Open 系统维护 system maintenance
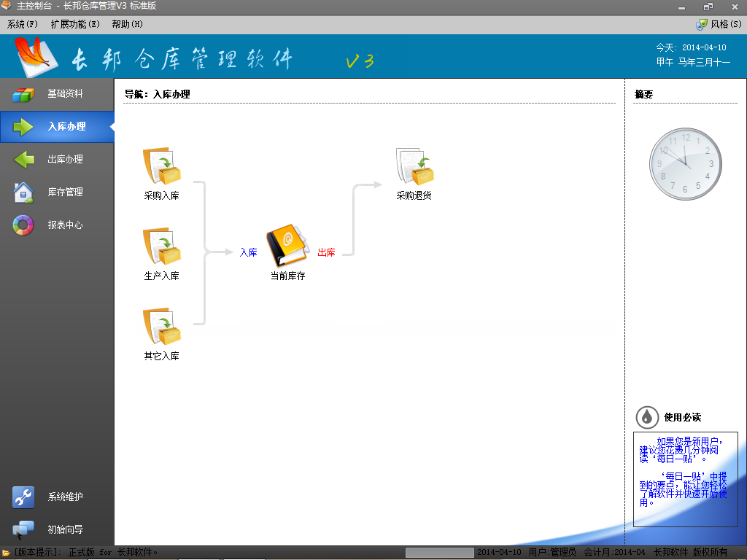This screenshot has height=560, width=747. [x=57, y=497]
